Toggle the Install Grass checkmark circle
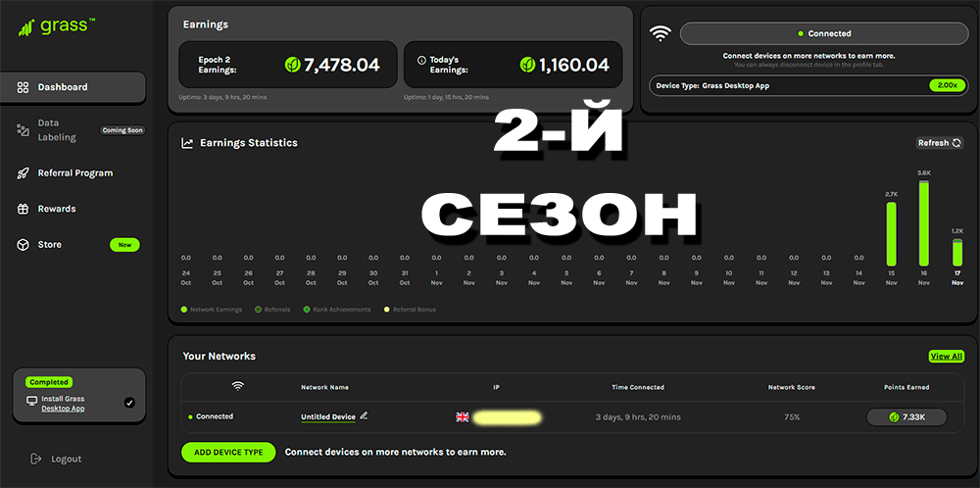The width and height of the screenshot is (980, 488). (x=129, y=403)
